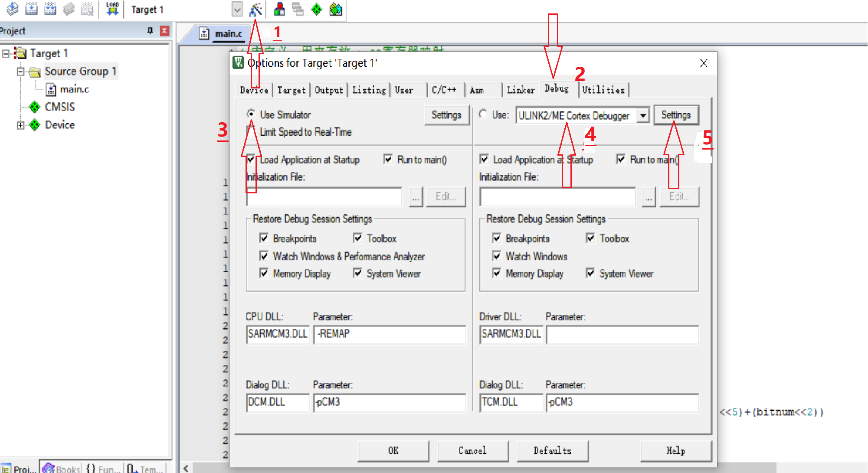Click the Manage Run-Time Environment green diamond icon

[x=317, y=9]
